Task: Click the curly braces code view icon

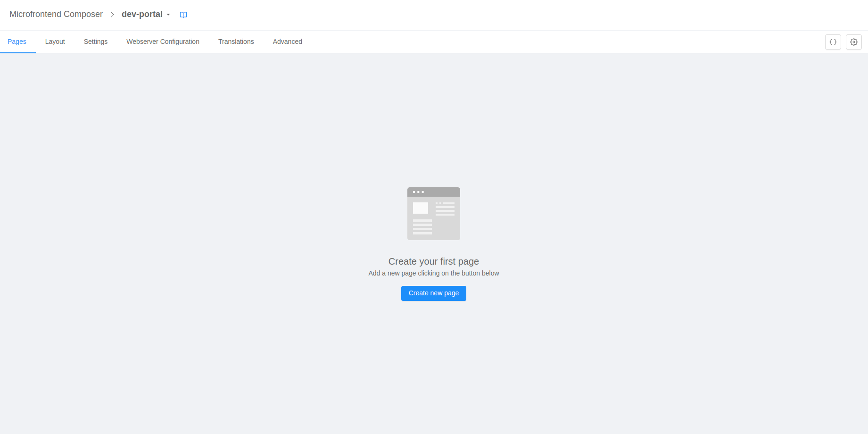Action: (x=833, y=42)
